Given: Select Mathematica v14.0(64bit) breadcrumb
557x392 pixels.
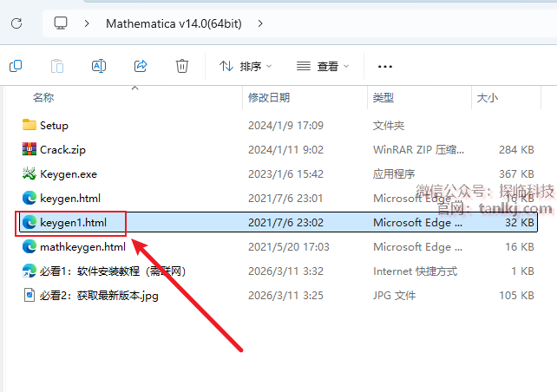Looking at the screenshot, I should [x=174, y=23].
